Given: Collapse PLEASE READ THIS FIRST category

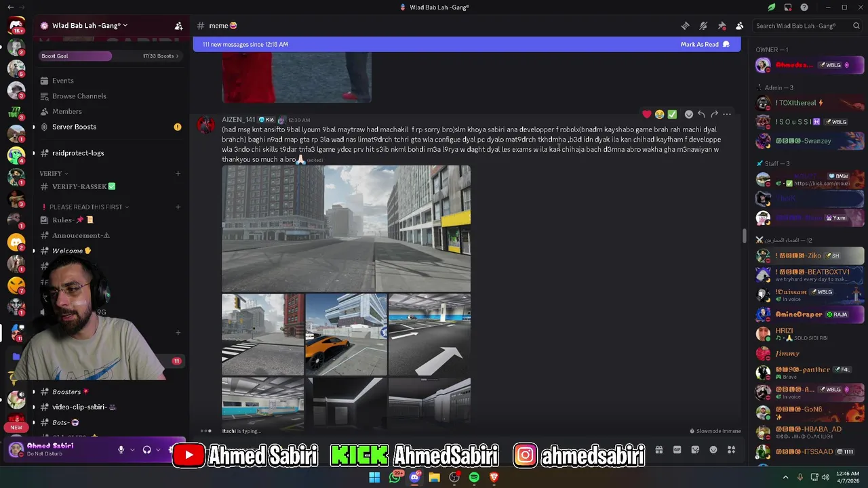Looking at the screenshot, I should (85, 207).
